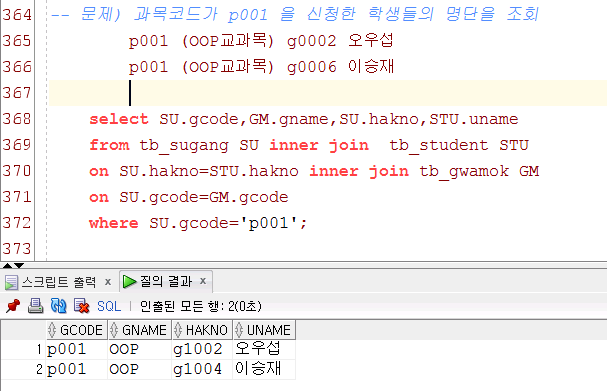This screenshot has height=391, width=607.
Task: Close the 스크립트 출력 tab
Action: [x=108, y=282]
